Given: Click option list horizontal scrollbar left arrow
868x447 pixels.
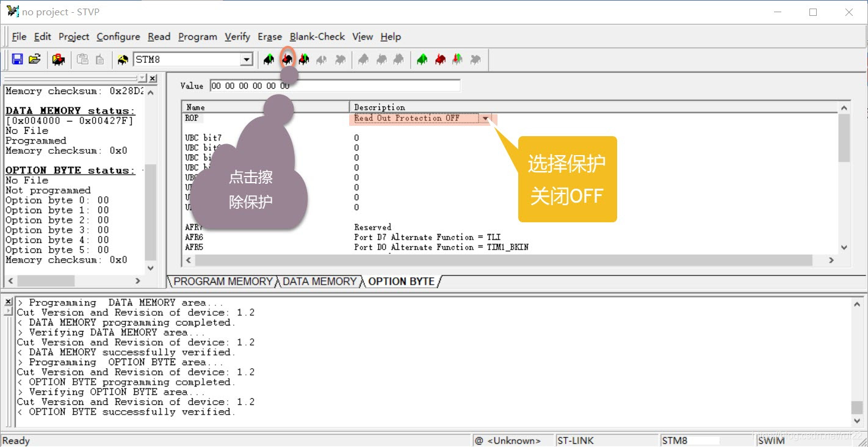Looking at the screenshot, I should tap(188, 260).
